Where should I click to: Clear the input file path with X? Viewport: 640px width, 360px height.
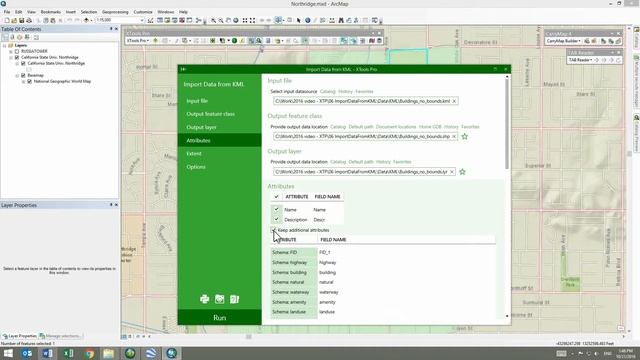pyautogui.click(x=454, y=101)
